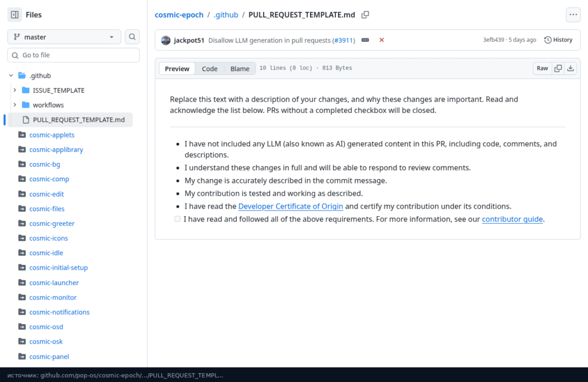Toggle the read and followed requirements checkbox
This screenshot has height=382, width=588.
177,219
